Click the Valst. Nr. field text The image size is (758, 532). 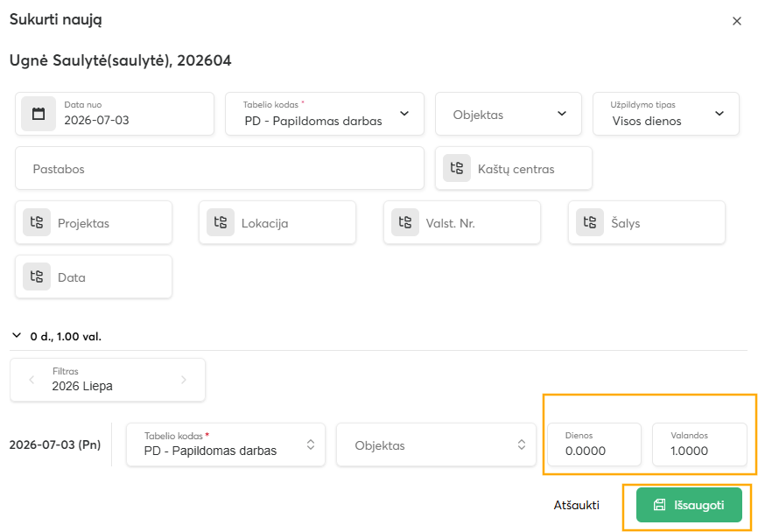point(450,223)
